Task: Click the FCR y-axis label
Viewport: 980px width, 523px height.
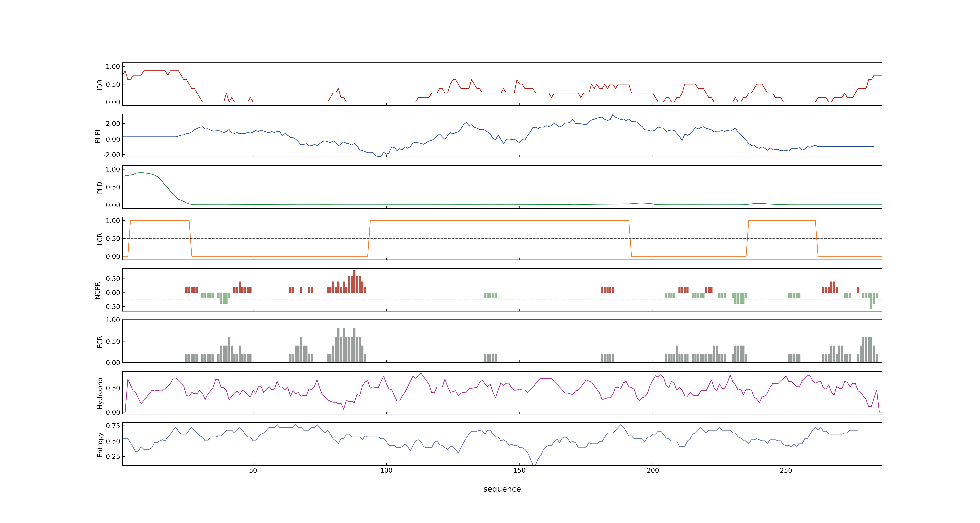Action: [100, 341]
